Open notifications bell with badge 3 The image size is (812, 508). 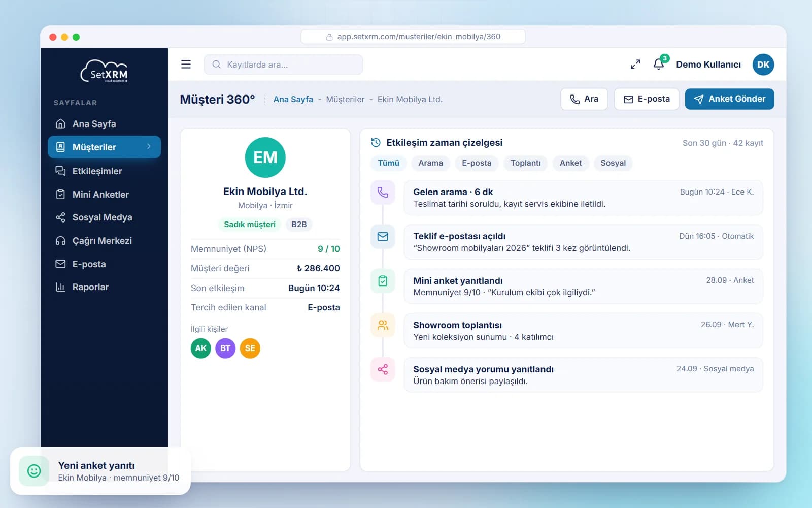(659, 64)
